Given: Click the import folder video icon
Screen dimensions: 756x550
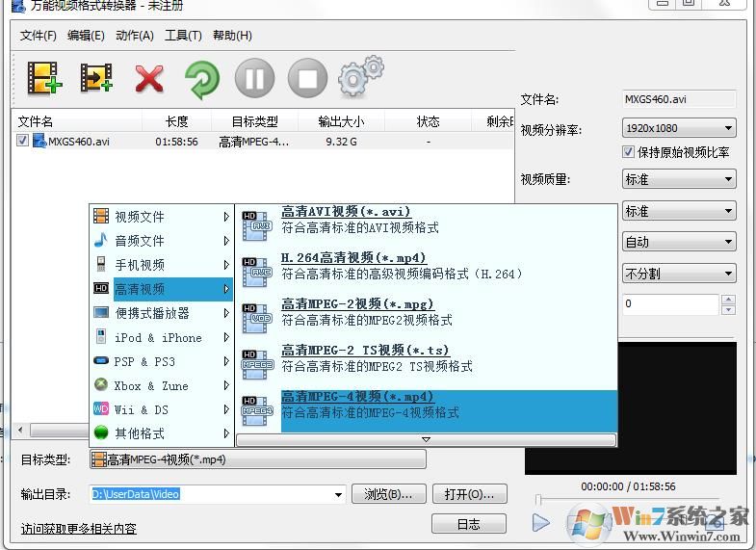Looking at the screenshot, I should (x=96, y=78).
